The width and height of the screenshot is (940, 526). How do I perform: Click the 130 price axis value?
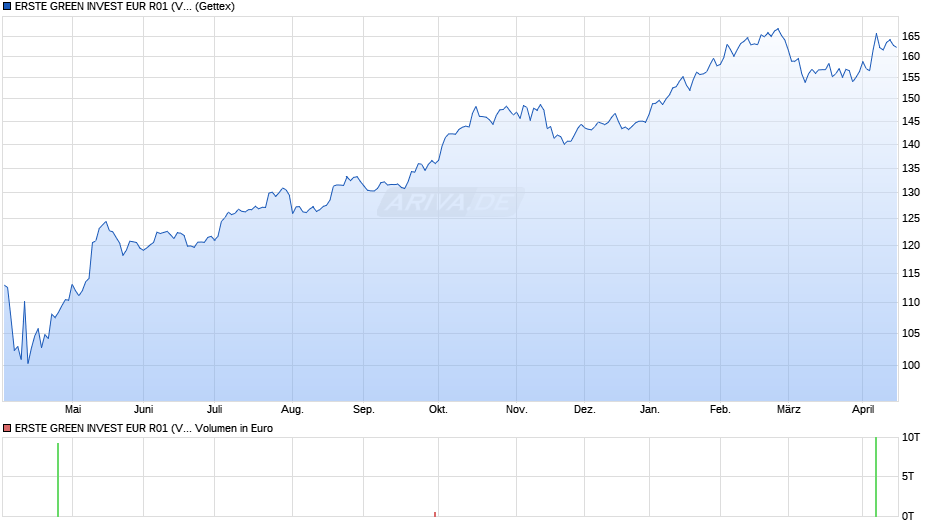tap(911, 193)
